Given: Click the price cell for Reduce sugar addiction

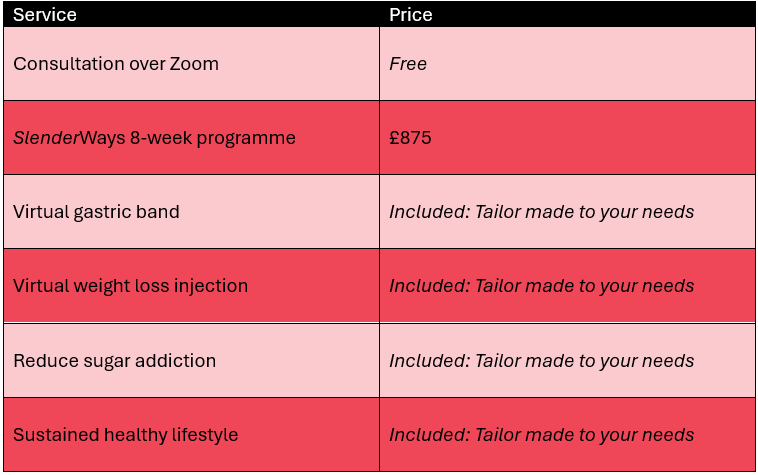Looking at the screenshot, I should pos(541,360).
